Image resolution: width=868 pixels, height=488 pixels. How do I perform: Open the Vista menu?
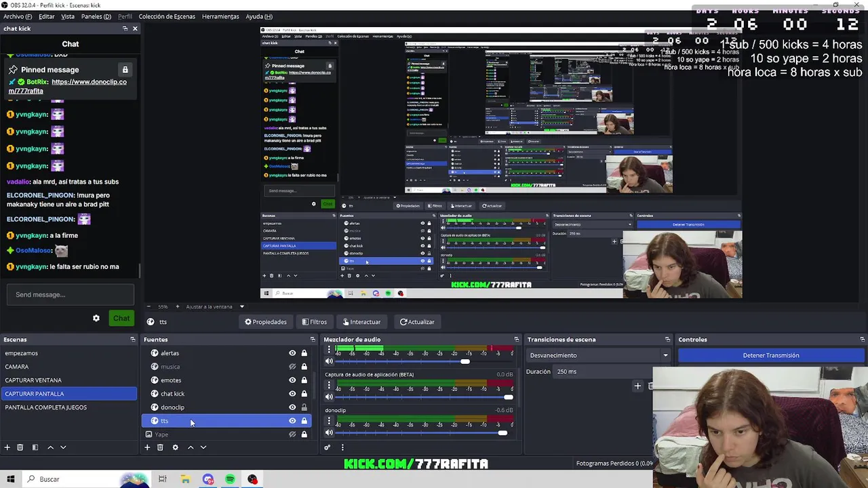click(68, 16)
